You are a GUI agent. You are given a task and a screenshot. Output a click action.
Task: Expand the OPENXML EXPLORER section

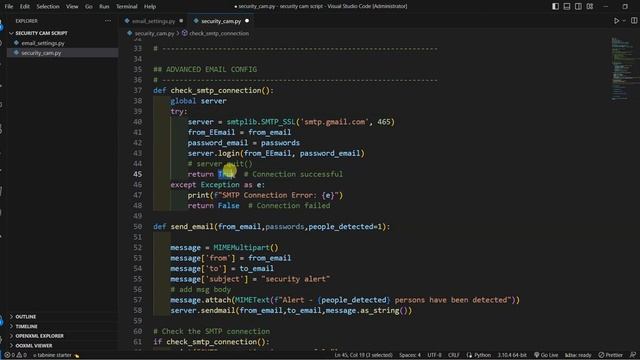pyautogui.click(x=39, y=336)
